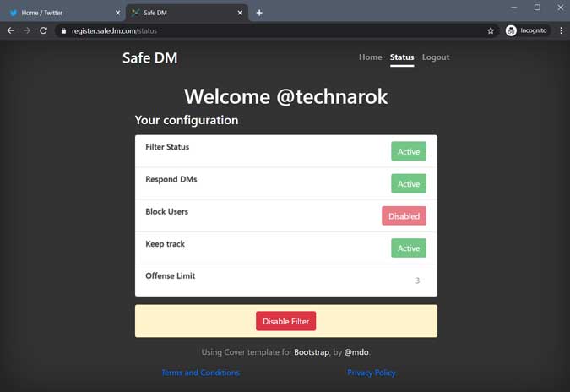Open the @mdo footer link
Image resolution: width=570 pixels, height=392 pixels.
point(356,352)
